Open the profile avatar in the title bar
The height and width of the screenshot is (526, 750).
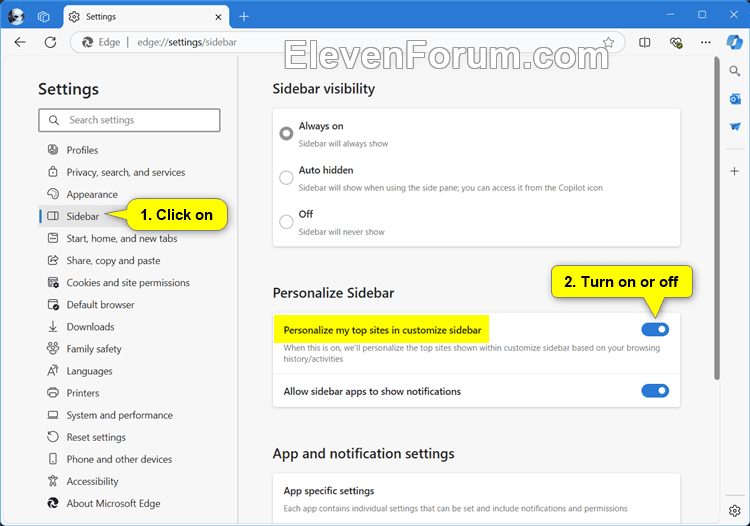16,17
